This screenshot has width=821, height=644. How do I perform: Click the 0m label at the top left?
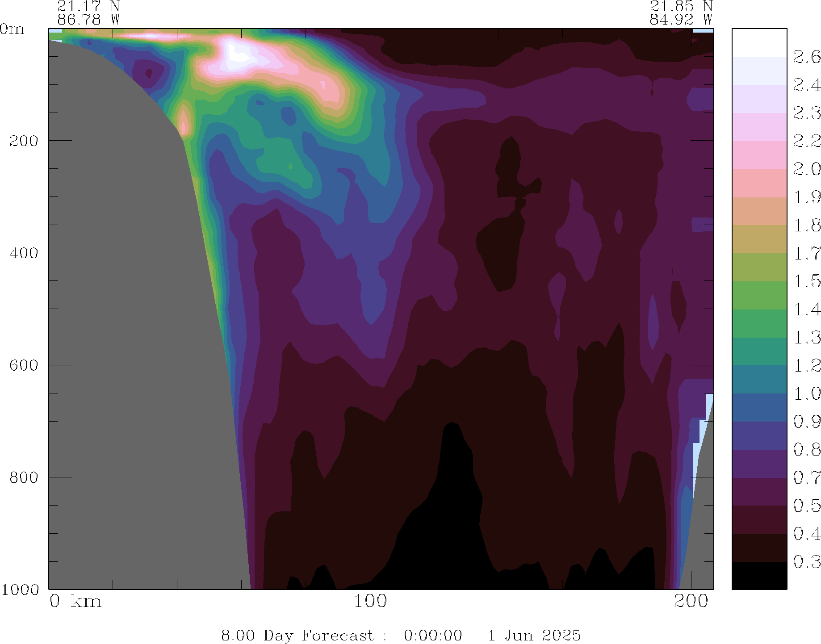(x=12, y=29)
